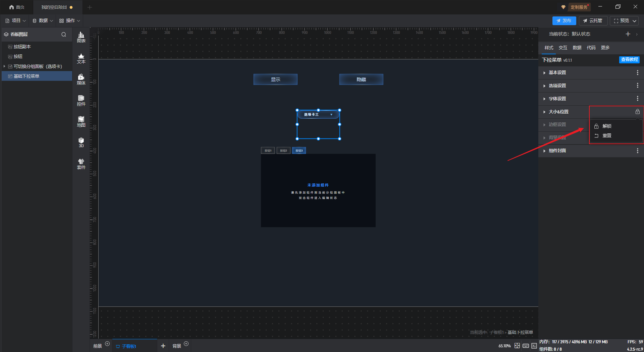
Task: Open more options for 字体设置
Action: (x=637, y=99)
